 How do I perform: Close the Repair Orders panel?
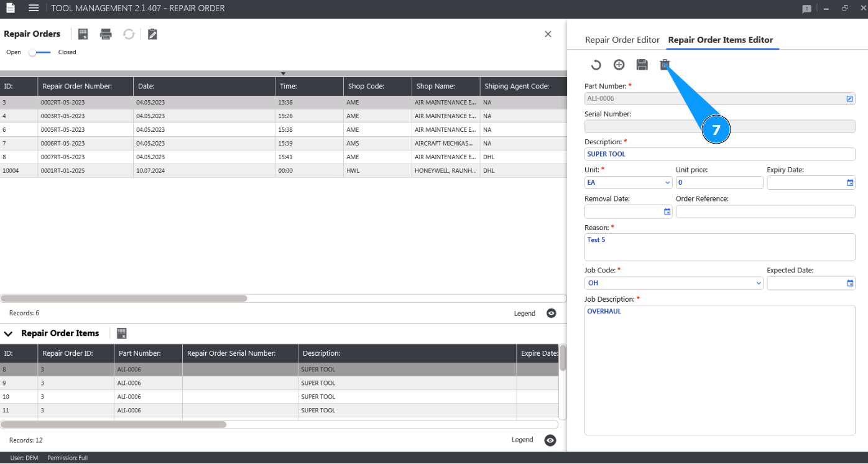tap(548, 34)
